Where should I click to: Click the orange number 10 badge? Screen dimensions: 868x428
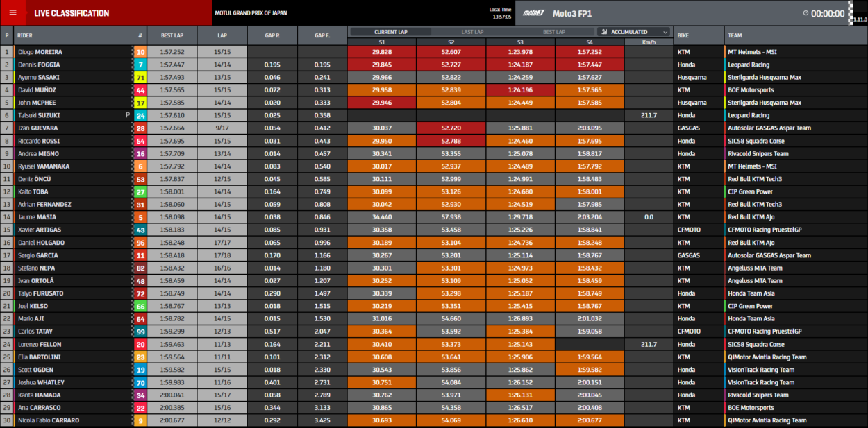[140, 52]
